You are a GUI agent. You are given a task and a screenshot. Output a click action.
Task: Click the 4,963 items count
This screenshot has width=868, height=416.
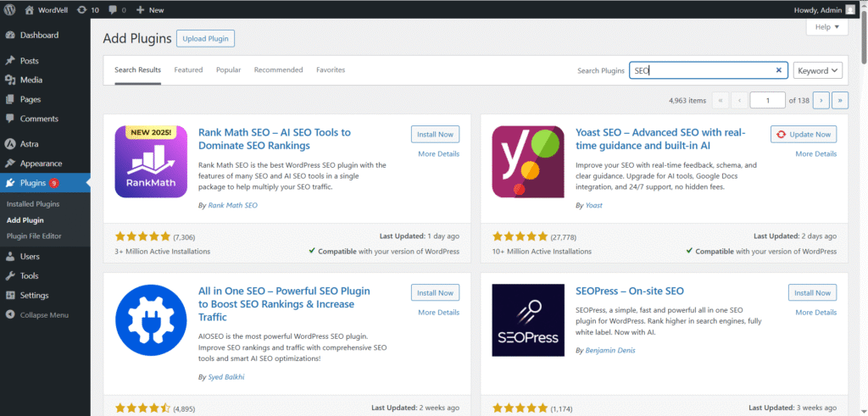tap(687, 101)
